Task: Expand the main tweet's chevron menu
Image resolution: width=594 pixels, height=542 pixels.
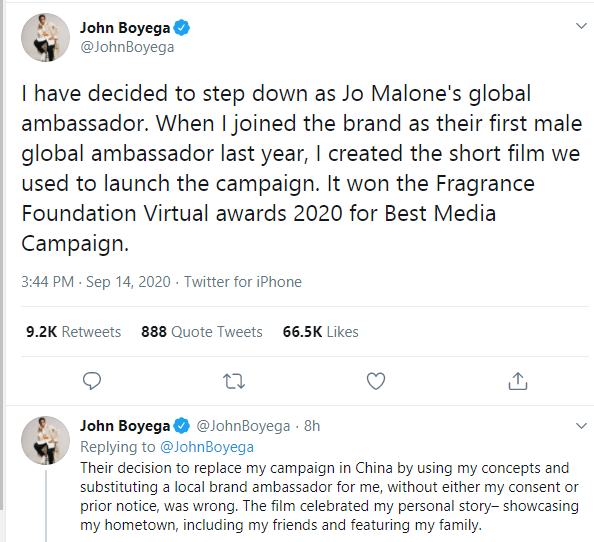Action: click(x=581, y=26)
